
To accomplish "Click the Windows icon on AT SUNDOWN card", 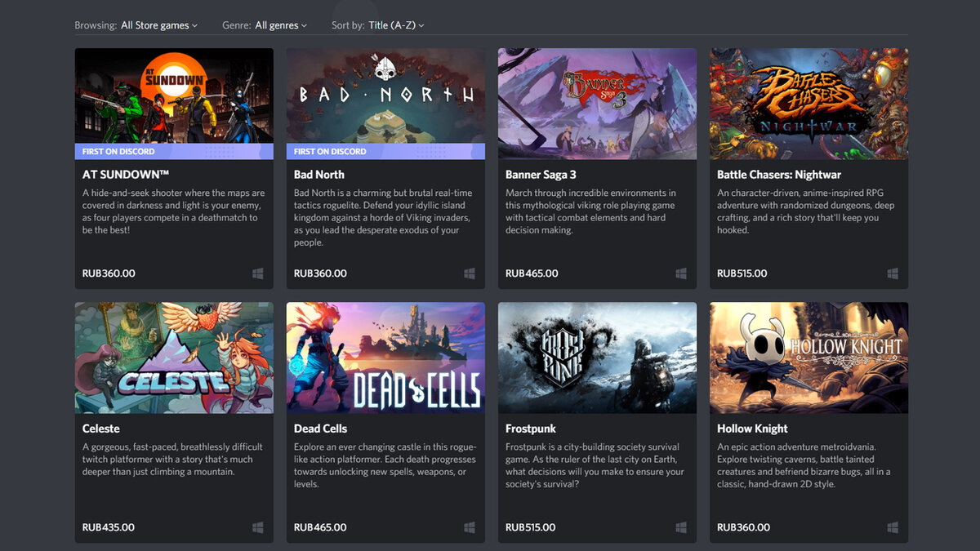I will coord(258,273).
